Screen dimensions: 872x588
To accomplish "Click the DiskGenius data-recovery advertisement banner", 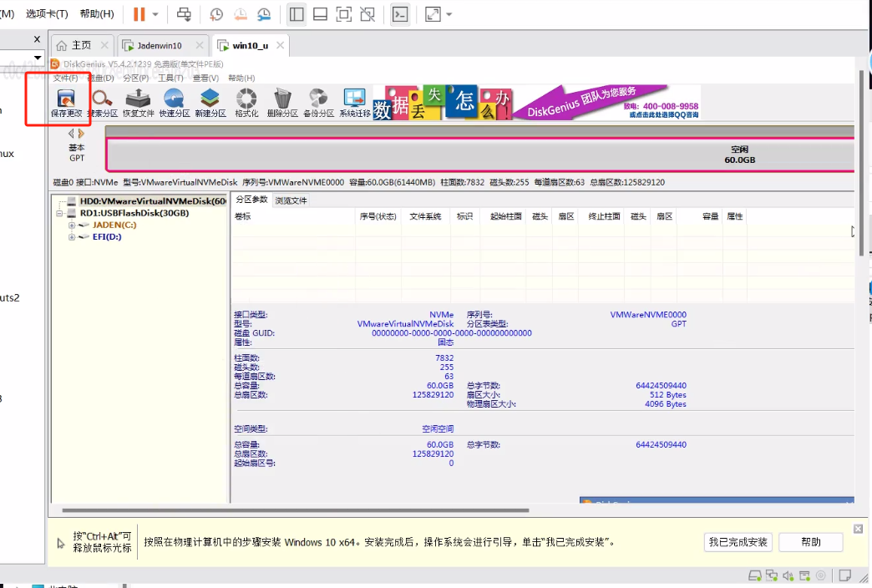I will (x=537, y=103).
